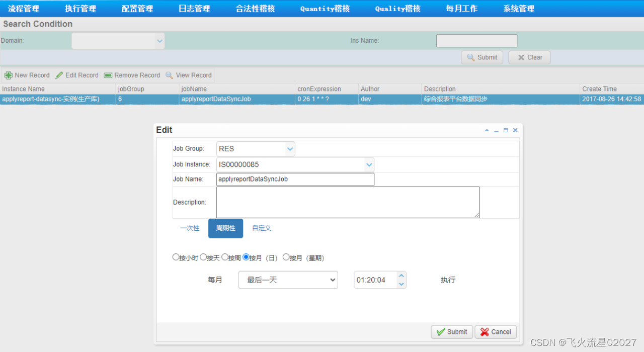644x352 pixels.
Task: Click the View Record magnifier icon
Action: (170, 75)
